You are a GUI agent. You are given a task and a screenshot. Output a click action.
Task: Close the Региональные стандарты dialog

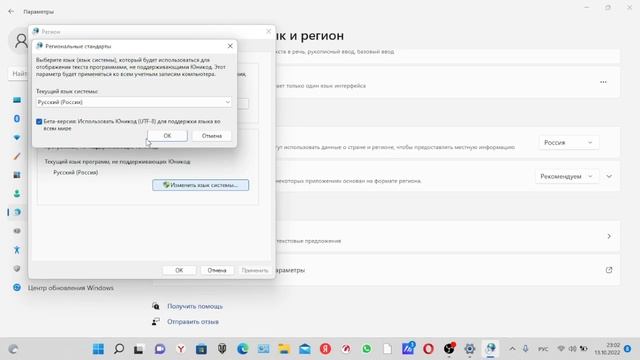(230, 46)
